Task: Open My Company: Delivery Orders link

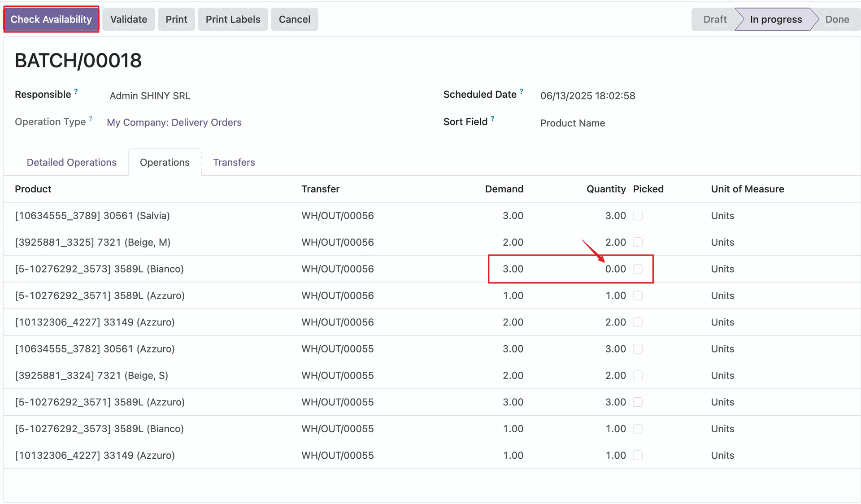Action: point(174,122)
